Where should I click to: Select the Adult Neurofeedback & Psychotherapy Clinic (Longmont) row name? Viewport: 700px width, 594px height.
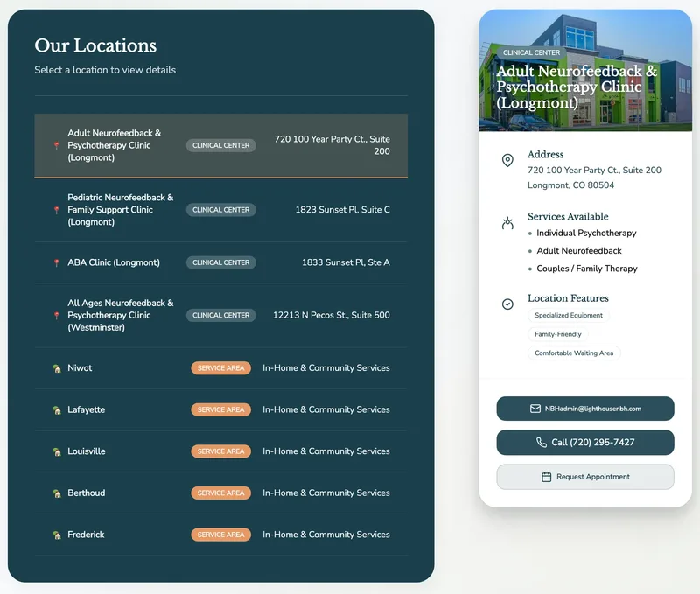(x=115, y=145)
